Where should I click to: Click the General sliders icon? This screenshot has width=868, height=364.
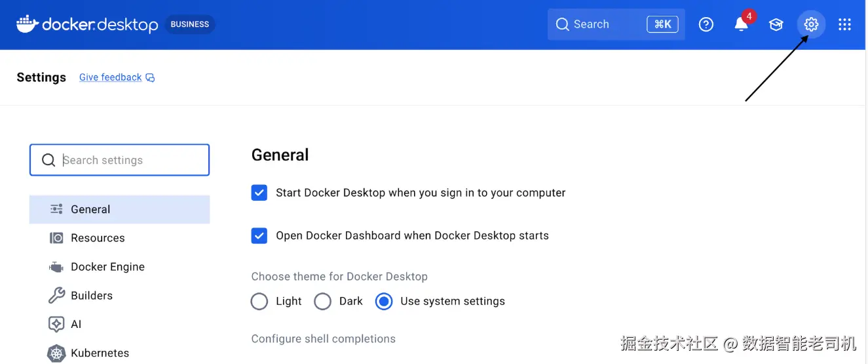[56, 209]
